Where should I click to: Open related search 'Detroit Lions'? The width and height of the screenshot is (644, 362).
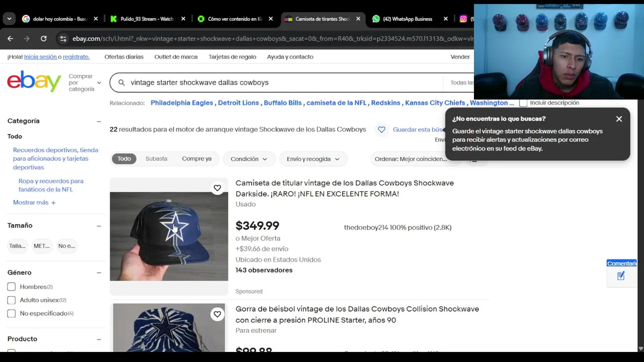(x=239, y=103)
